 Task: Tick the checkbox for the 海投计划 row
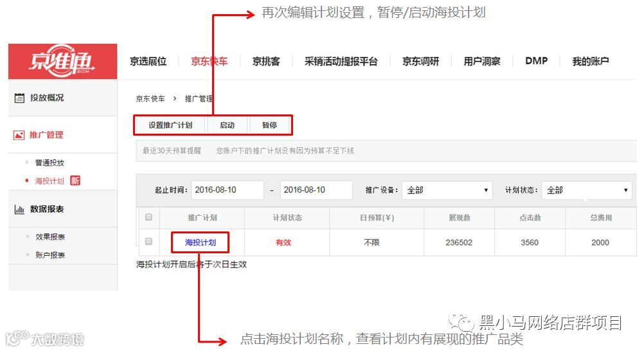(x=148, y=242)
